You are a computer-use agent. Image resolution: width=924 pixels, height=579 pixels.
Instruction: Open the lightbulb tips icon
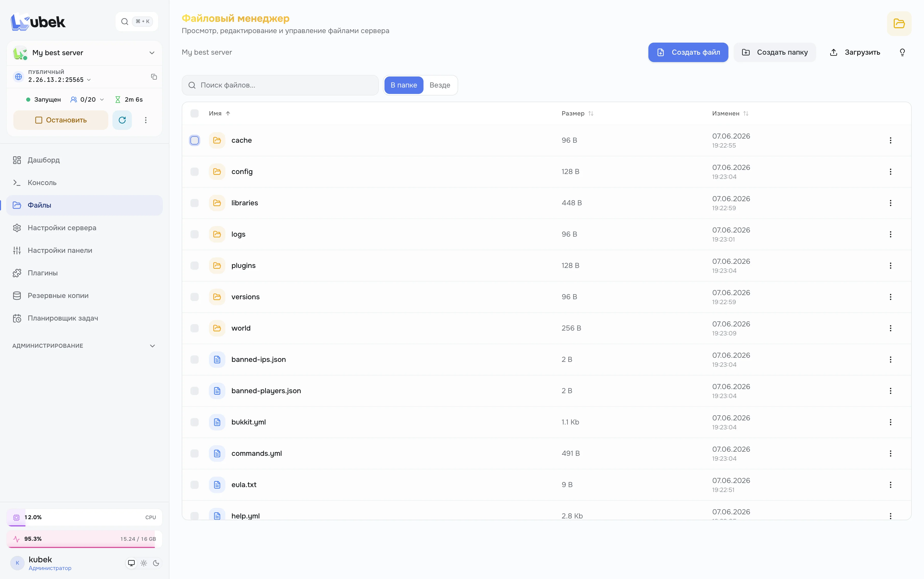click(902, 52)
